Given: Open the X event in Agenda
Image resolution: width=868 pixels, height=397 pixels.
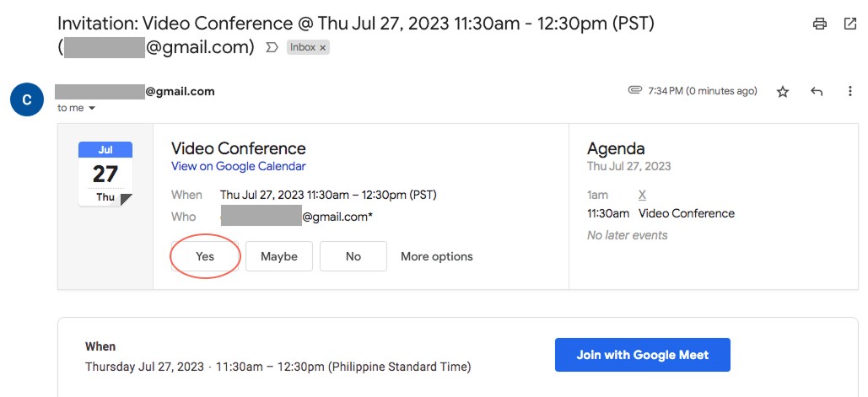Looking at the screenshot, I should 642,196.
